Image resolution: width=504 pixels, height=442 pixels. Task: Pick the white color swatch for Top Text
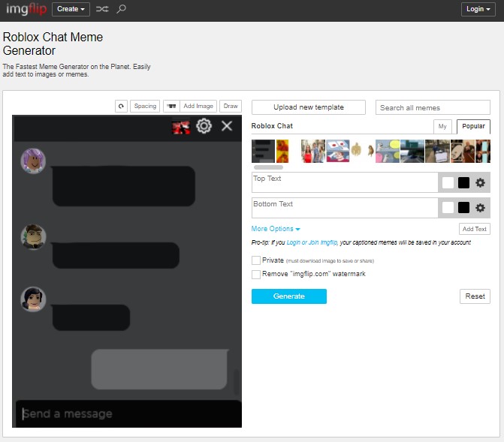(x=448, y=183)
